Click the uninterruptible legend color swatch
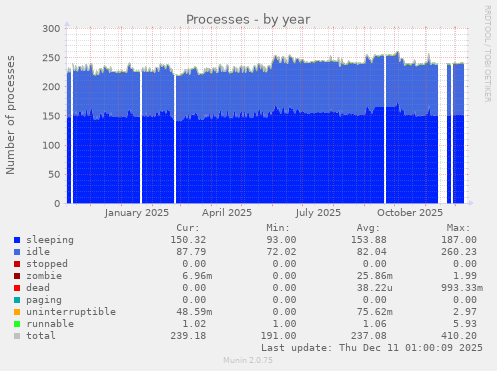 coord(17,312)
